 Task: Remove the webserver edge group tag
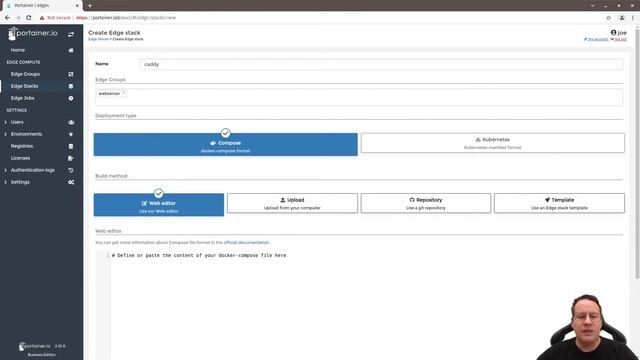tap(124, 93)
